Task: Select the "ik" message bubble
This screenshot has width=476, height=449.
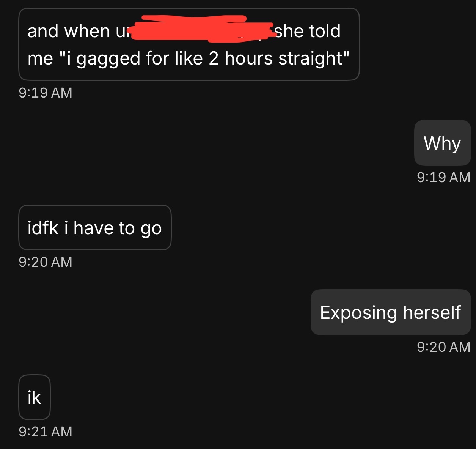Action: click(34, 397)
